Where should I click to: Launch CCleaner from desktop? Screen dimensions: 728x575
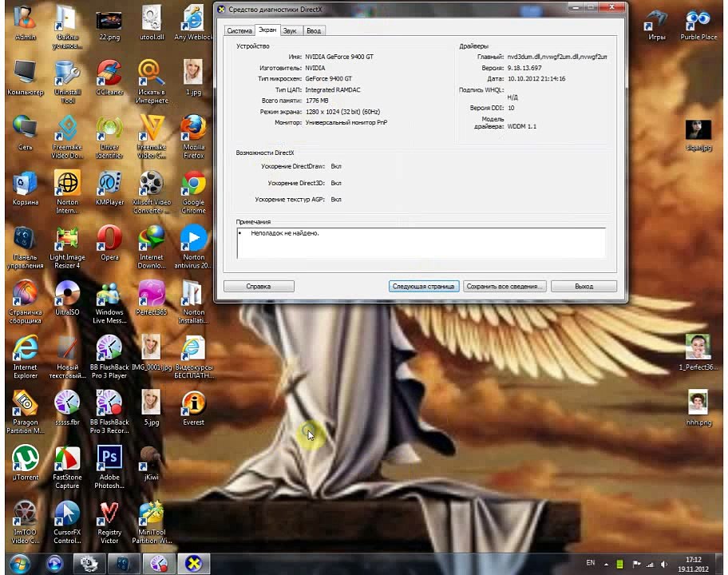109,77
